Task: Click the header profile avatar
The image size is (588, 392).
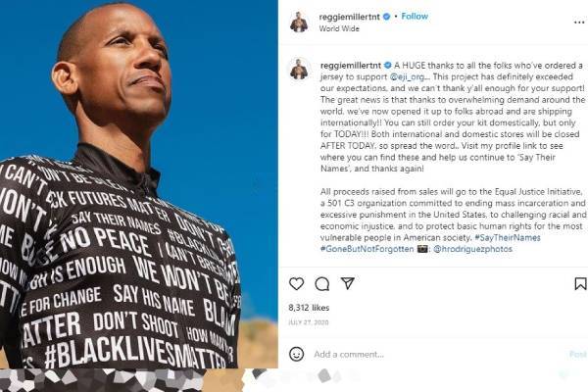Action: pyautogui.click(x=299, y=23)
